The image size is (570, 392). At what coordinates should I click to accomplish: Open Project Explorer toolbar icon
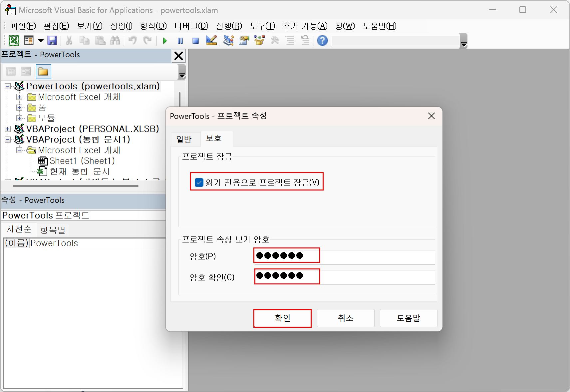pos(229,41)
